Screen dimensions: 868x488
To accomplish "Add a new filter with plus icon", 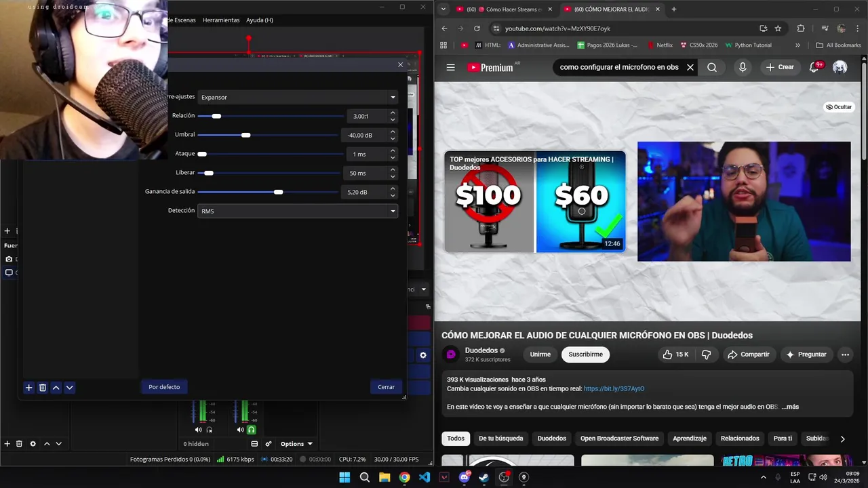I will [x=28, y=388].
